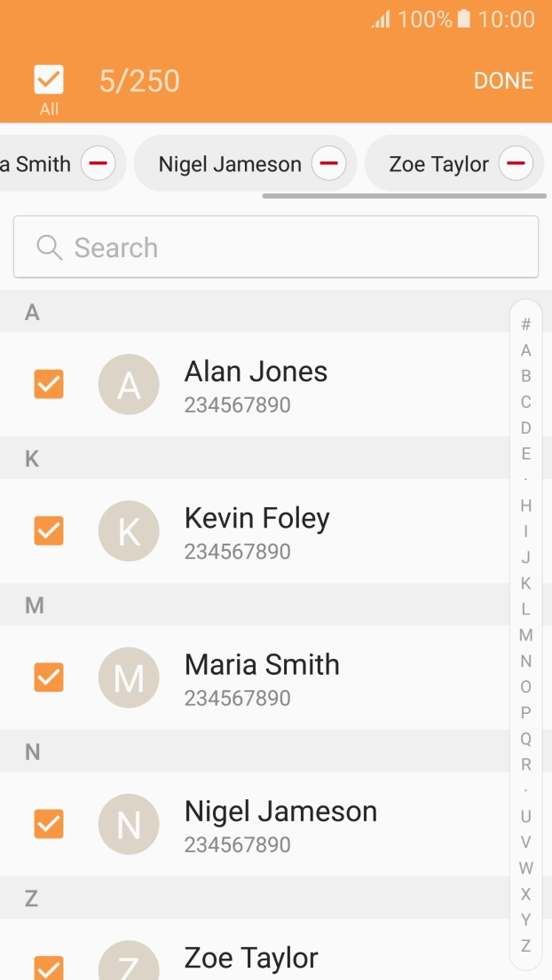Uncheck the All contacts checkbox
Image resolution: width=552 pixels, height=980 pixels.
[x=49, y=80]
